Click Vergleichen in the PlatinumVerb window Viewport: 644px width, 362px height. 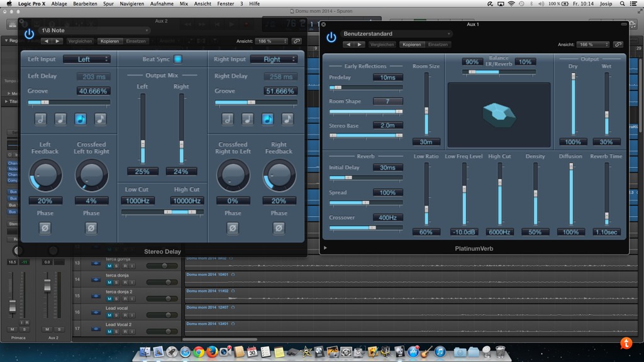382,45
